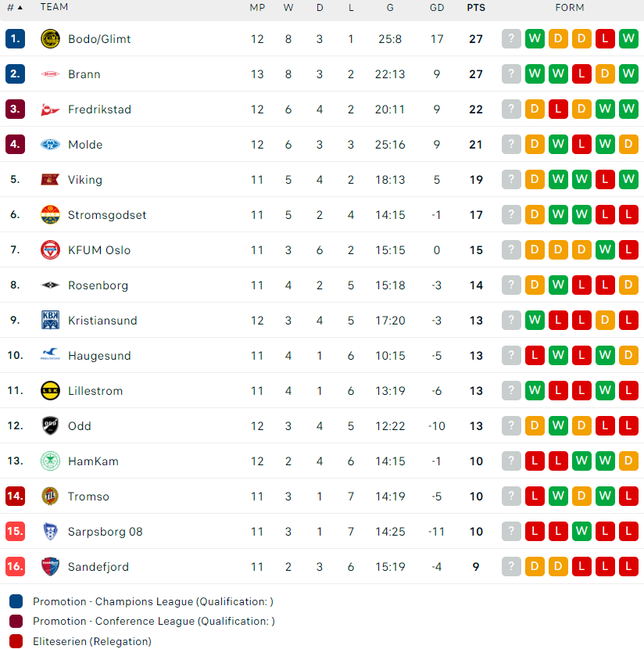Select the FORM column header

pyautogui.click(x=570, y=8)
